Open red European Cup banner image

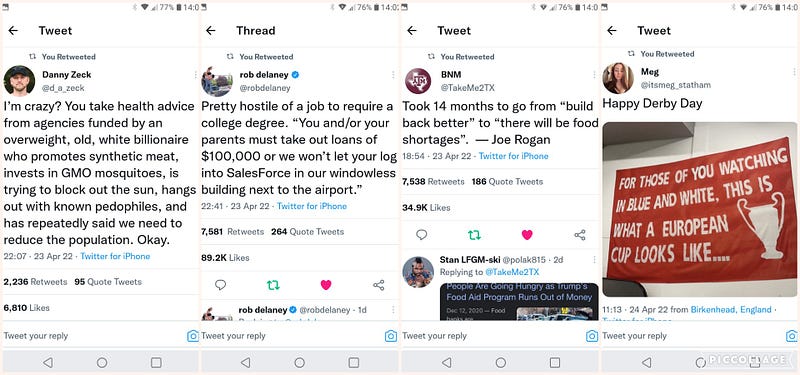[699, 210]
